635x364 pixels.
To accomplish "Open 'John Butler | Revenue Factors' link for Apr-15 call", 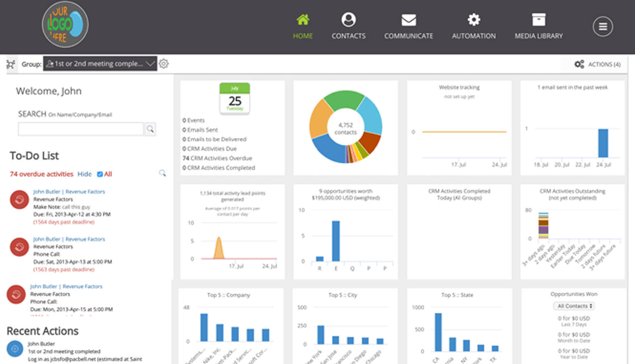I will pyautogui.click(x=66, y=287).
